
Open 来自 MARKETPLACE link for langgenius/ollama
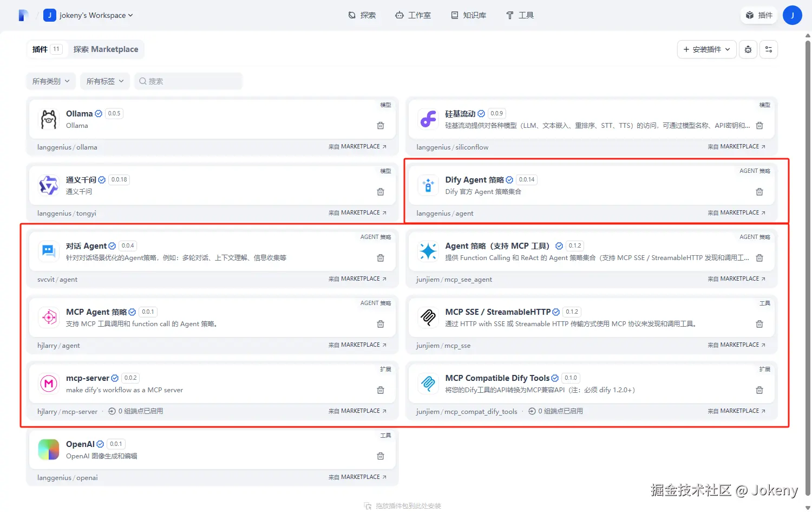tap(358, 147)
